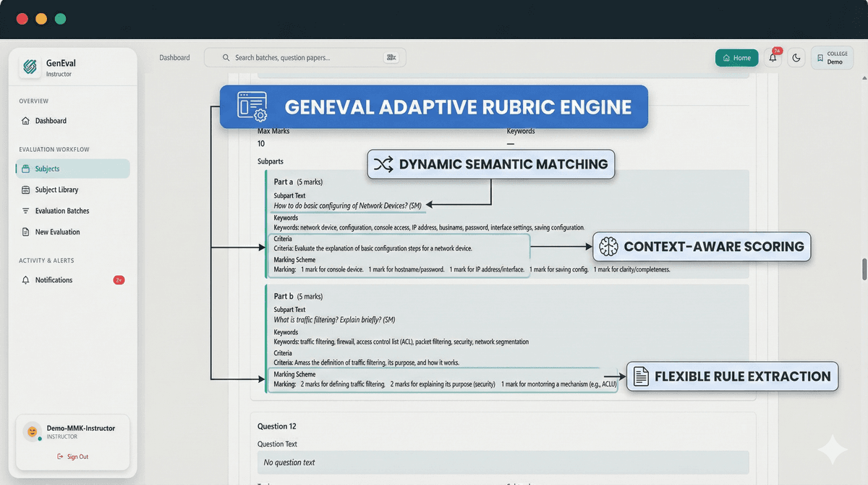
Task: Focus the search batches, question papers field
Action: (305, 57)
